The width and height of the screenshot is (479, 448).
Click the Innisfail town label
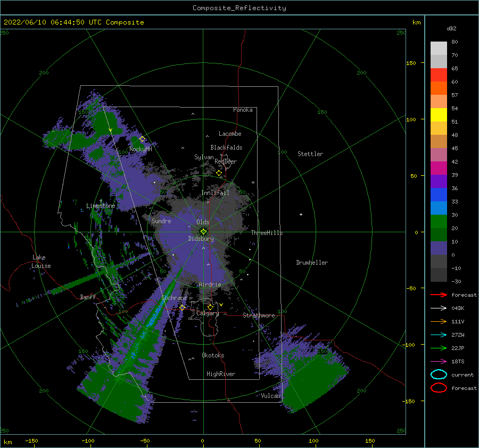tap(216, 193)
